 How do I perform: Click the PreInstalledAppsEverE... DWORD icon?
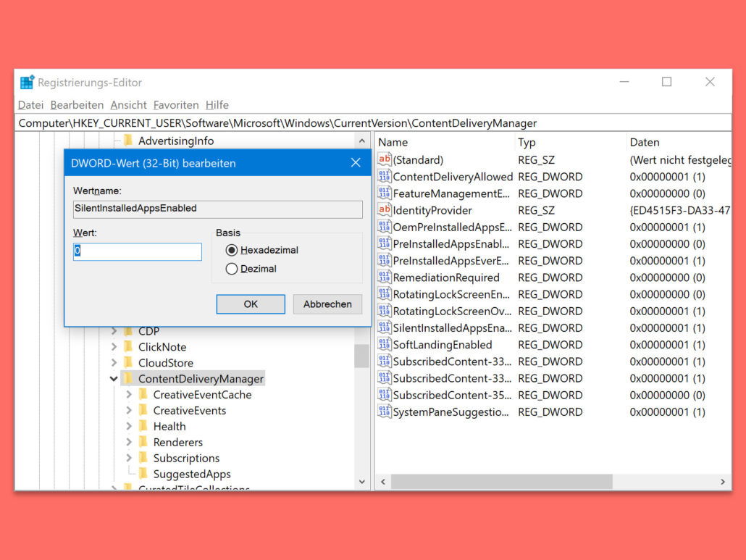point(385,260)
